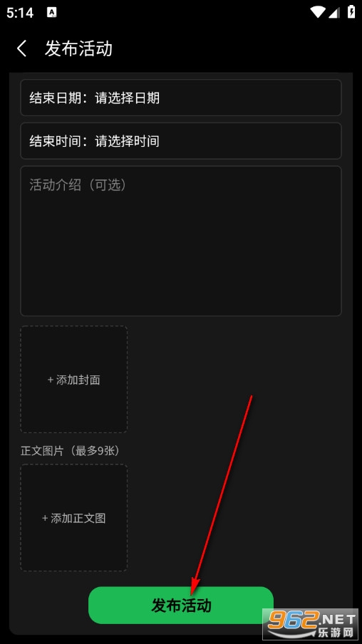Add a cover via the 添加封面 box
This screenshot has height=644, width=362.
74,380
